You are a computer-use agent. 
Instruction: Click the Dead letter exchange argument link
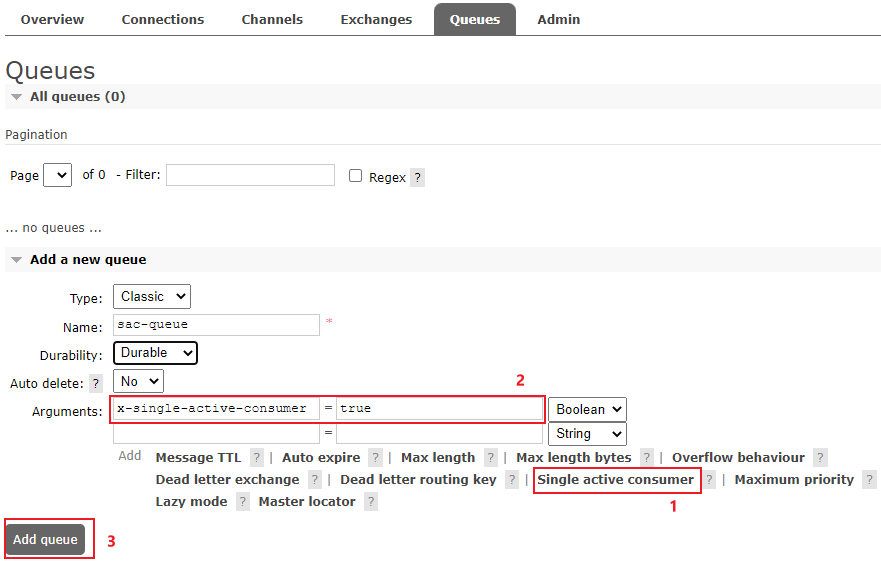pyautogui.click(x=227, y=480)
